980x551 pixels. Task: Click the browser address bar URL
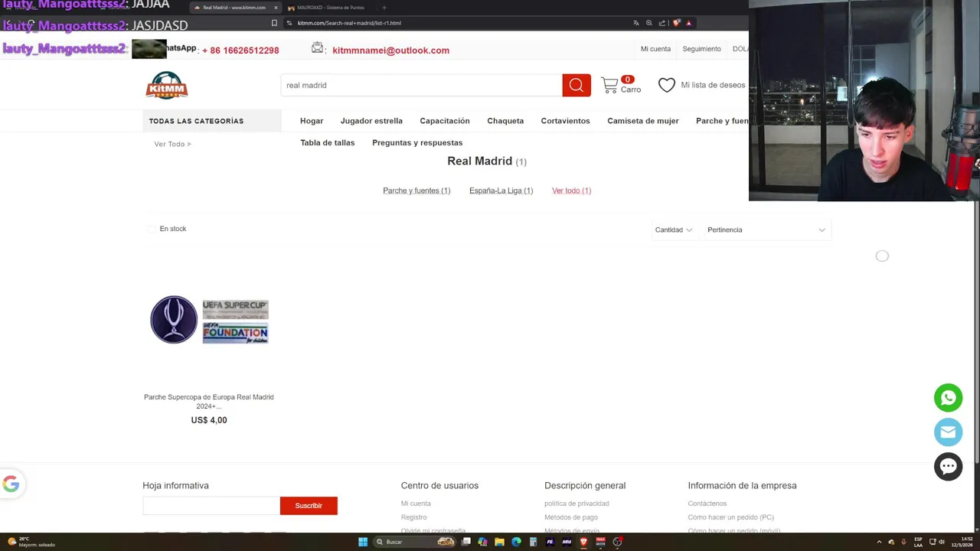tap(349, 23)
